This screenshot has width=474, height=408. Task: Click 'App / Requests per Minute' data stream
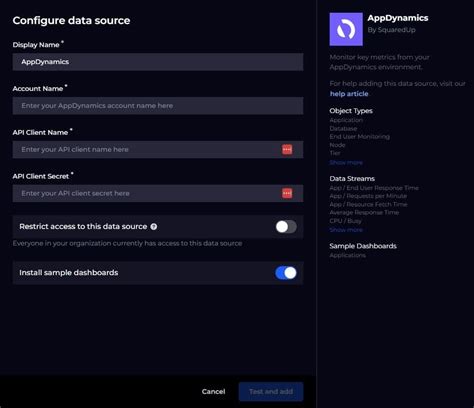coord(368,196)
